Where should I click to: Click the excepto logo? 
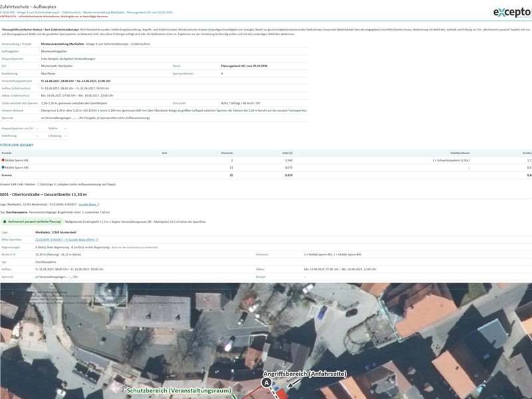(x=512, y=12)
